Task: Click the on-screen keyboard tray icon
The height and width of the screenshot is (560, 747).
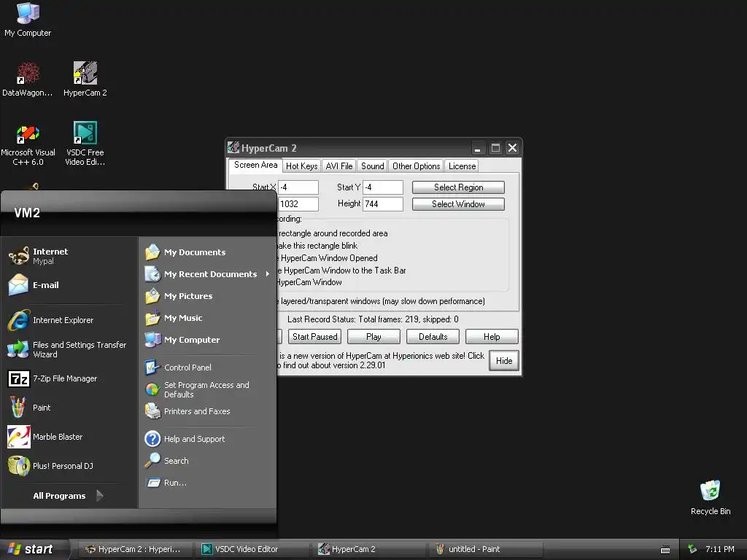Action: pos(665,550)
